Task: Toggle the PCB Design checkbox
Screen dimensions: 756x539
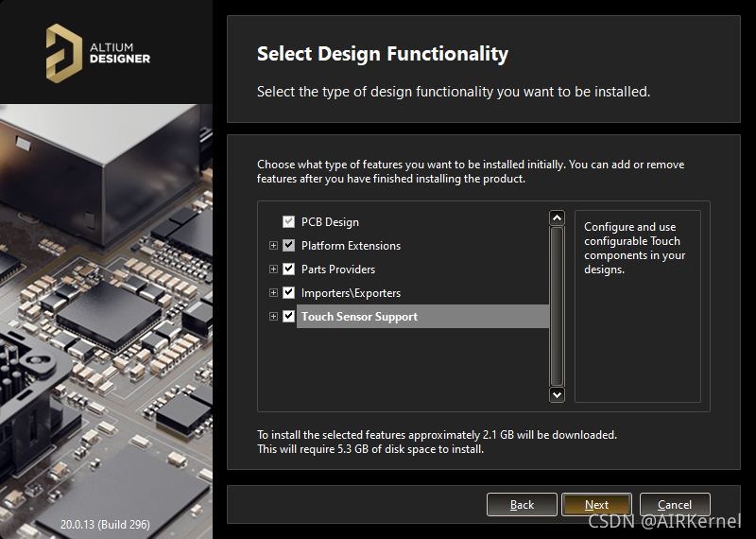Action: point(289,222)
